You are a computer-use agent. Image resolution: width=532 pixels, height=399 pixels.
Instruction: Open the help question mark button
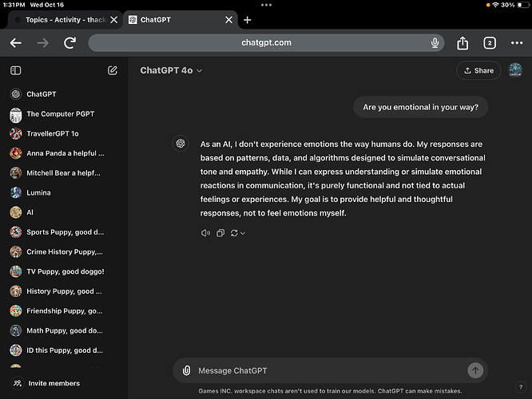521,387
